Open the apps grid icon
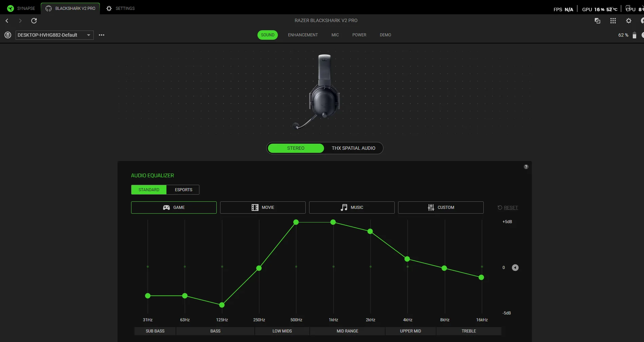This screenshot has height=342, width=644. click(613, 21)
